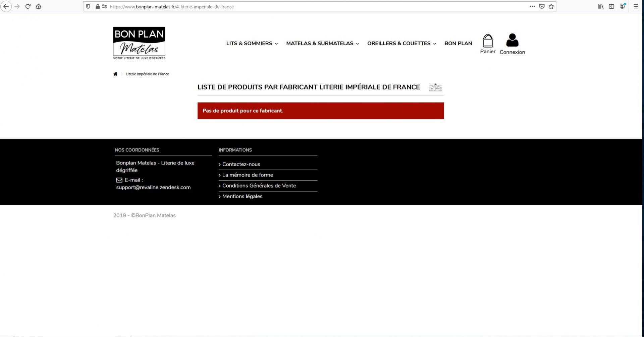This screenshot has height=337, width=644.
Task: Click the '2019 - ©BonPlan Matelas' copyright text
Action: [x=144, y=215]
